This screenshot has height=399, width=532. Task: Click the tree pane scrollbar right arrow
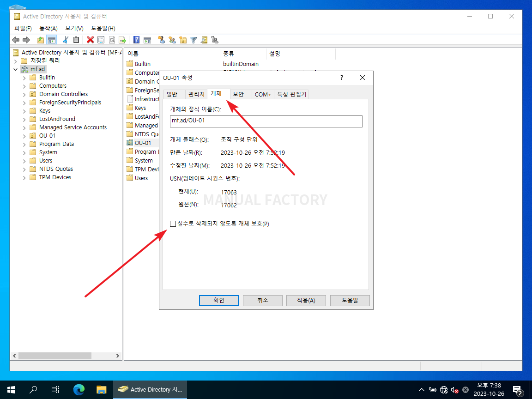(x=117, y=356)
